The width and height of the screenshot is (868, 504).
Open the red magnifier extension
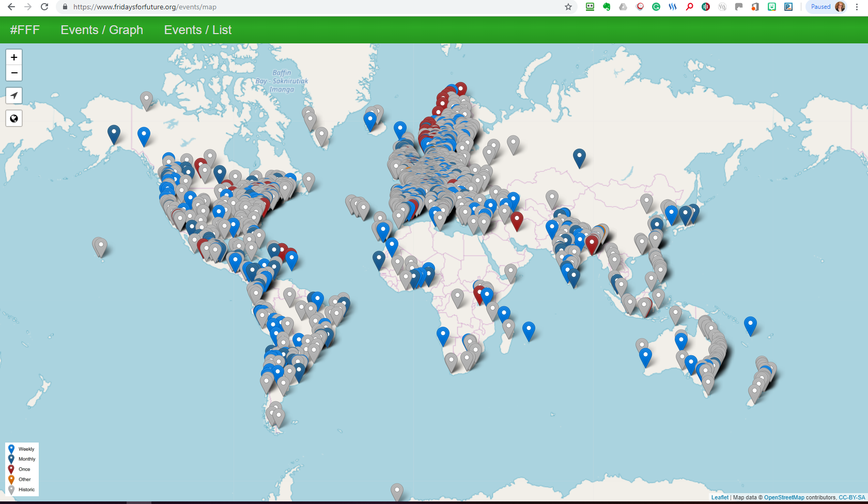[689, 7]
